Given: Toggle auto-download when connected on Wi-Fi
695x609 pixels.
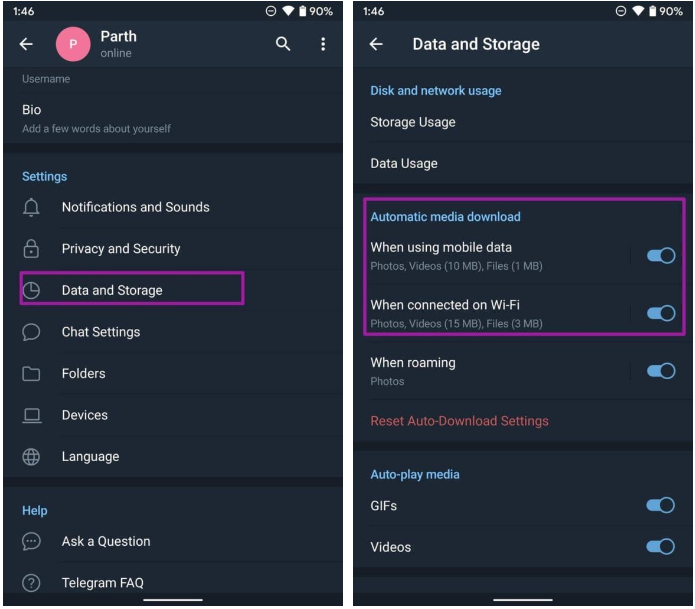Looking at the screenshot, I should point(661,313).
